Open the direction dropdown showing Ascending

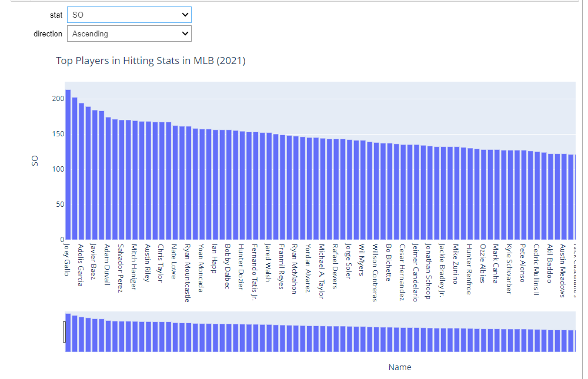click(x=129, y=33)
